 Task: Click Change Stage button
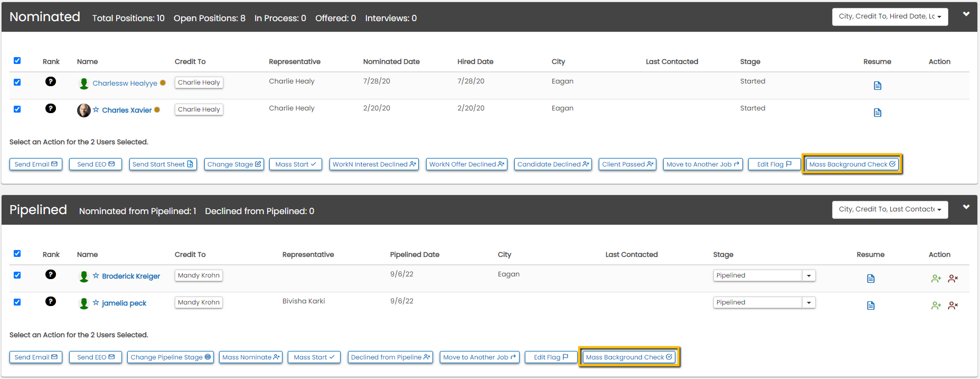click(x=234, y=164)
